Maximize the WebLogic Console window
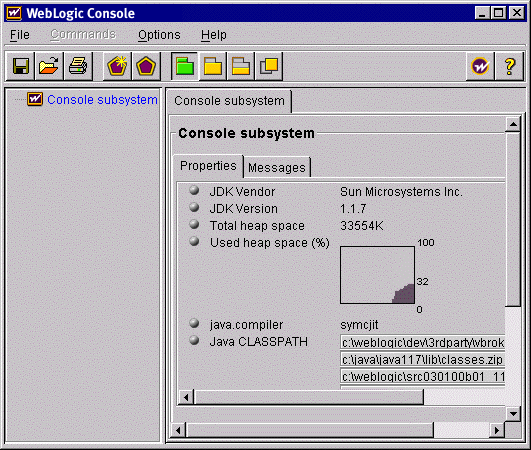This screenshot has height=450, width=531. 499,13
